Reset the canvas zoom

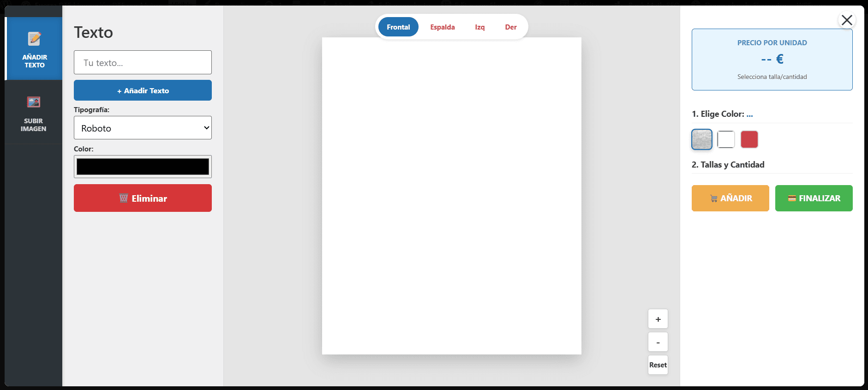pos(658,365)
